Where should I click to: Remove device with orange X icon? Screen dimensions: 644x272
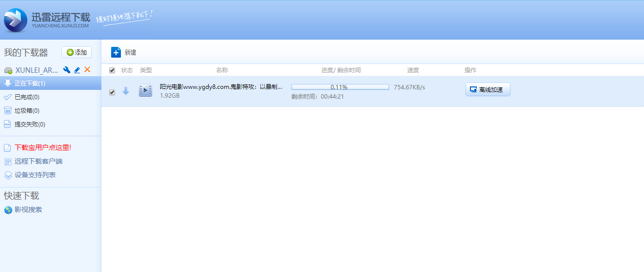click(87, 70)
